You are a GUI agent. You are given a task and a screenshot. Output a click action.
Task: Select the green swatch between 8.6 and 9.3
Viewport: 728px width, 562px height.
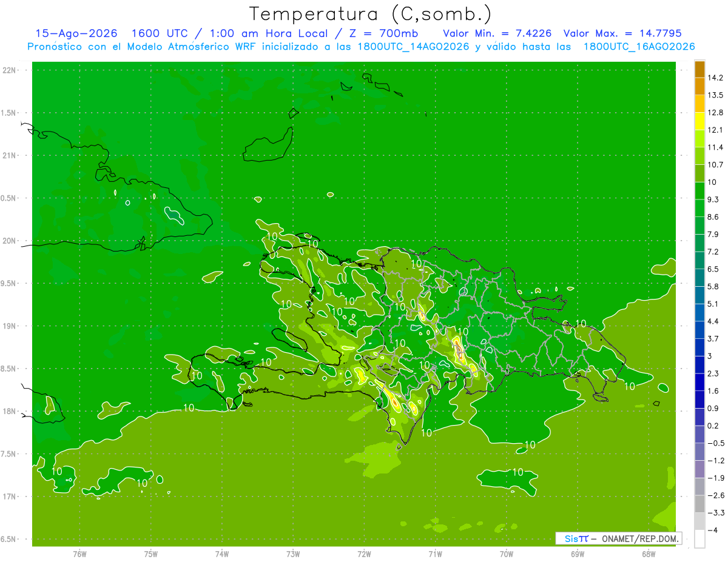tap(699, 208)
